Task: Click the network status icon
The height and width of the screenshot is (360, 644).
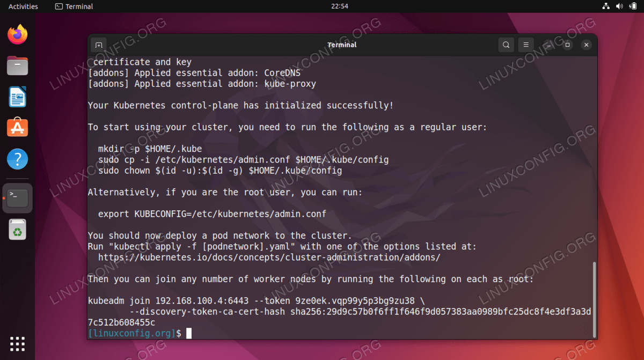Action: click(x=606, y=6)
